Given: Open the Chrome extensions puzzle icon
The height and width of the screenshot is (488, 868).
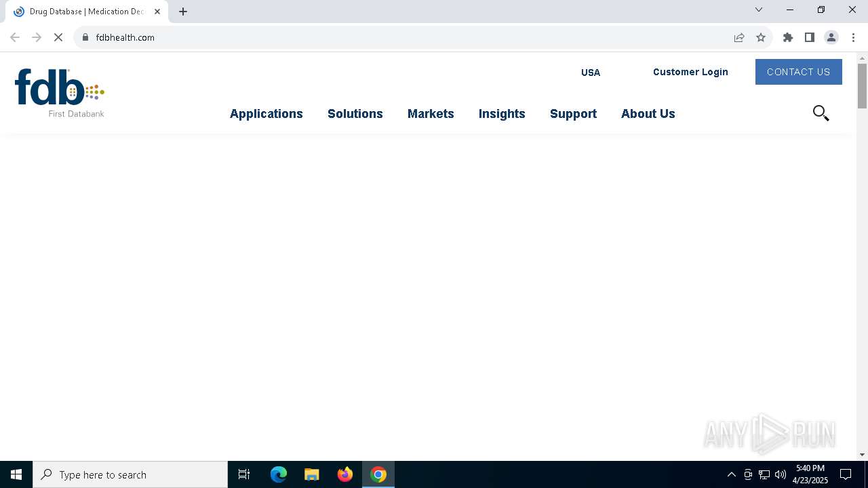Looking at the screenshot, I should (x=788, y=37).
